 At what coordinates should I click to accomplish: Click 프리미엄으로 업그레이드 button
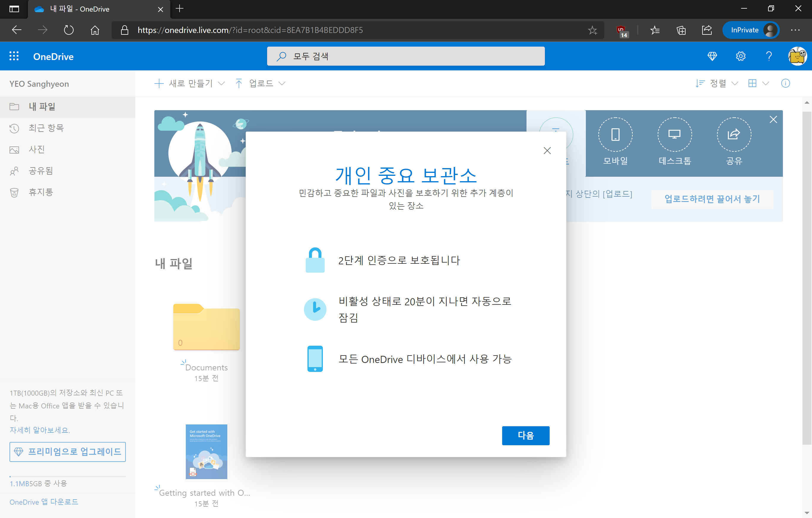(67, 451)
